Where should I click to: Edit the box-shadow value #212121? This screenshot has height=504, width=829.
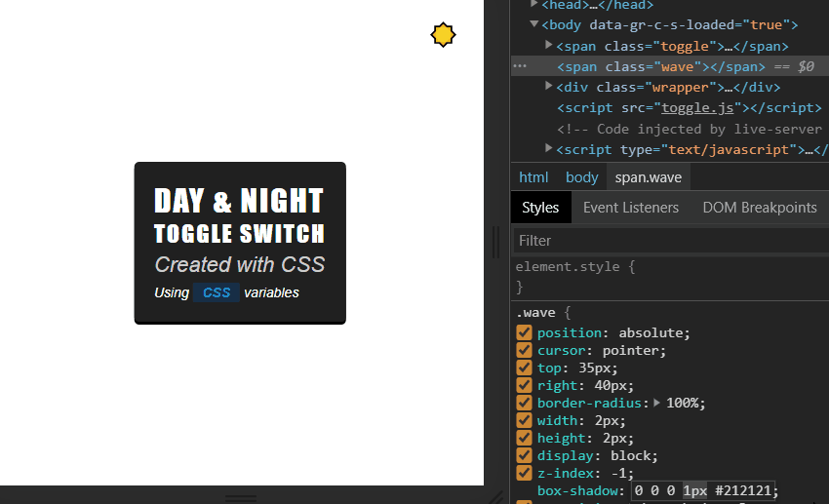746,490
